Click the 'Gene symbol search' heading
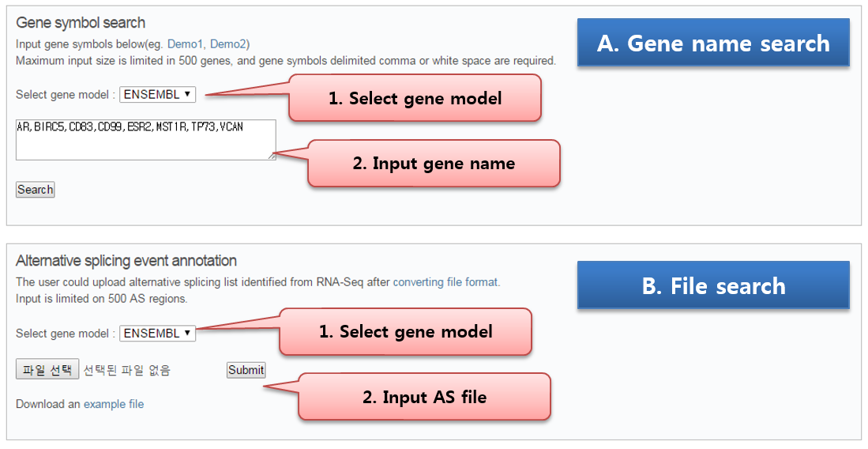868x449 pixels. click(81, 23)
